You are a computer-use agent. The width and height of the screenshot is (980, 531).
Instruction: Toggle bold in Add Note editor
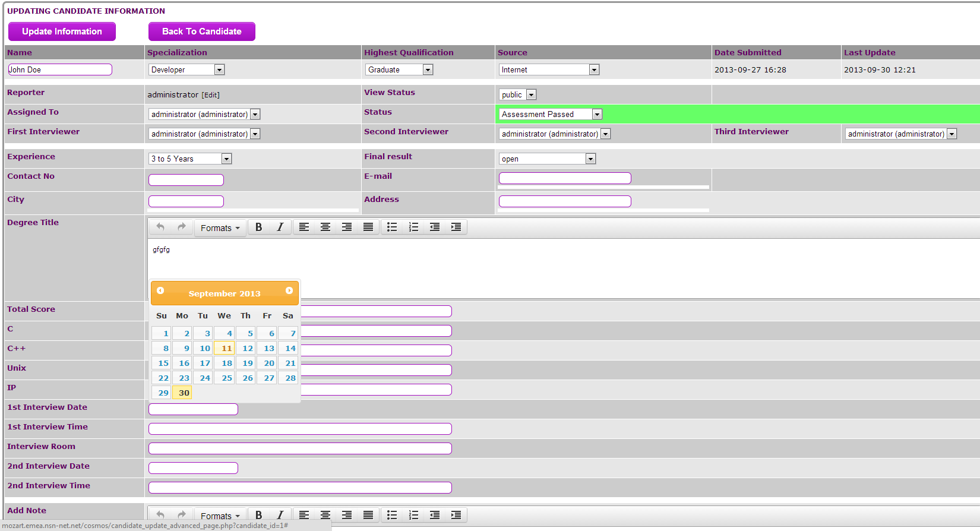click(x=259, y=515)
